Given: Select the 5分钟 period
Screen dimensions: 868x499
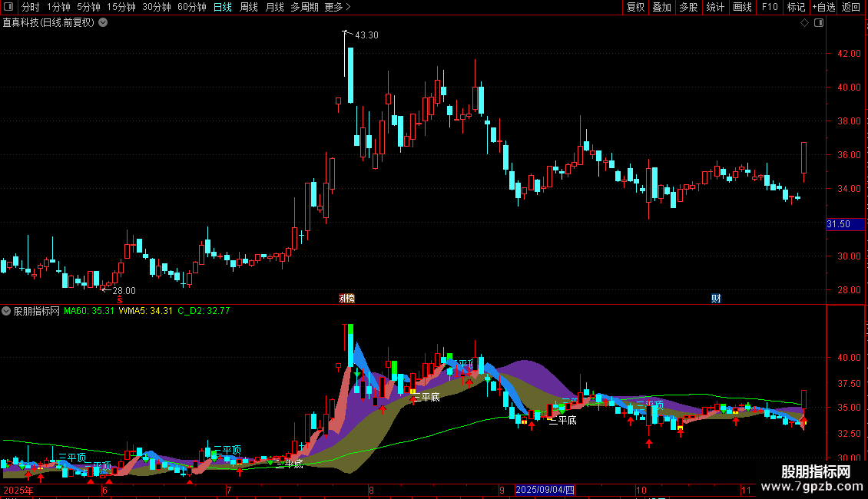Looking at the screenshot, I should click(88, 7).
